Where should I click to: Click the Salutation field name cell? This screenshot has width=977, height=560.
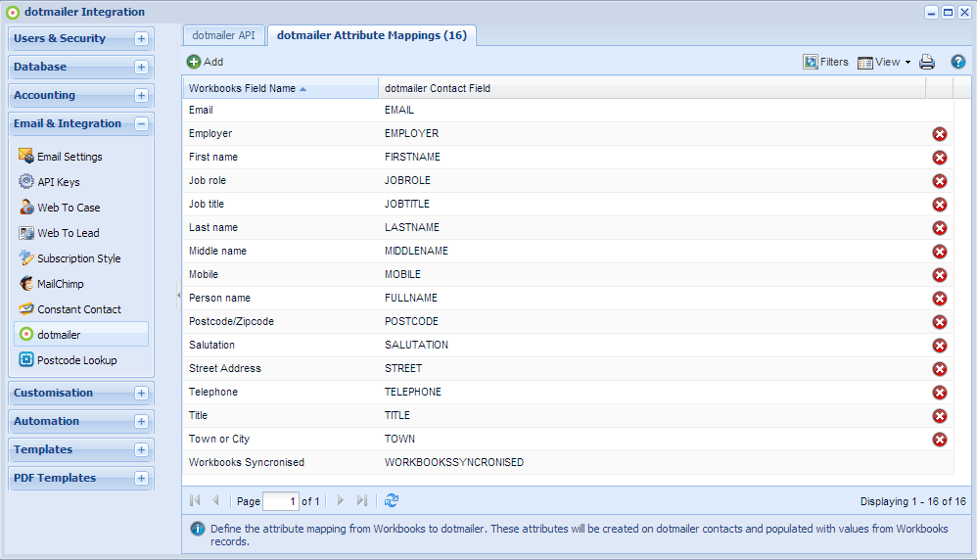(280, 345)
